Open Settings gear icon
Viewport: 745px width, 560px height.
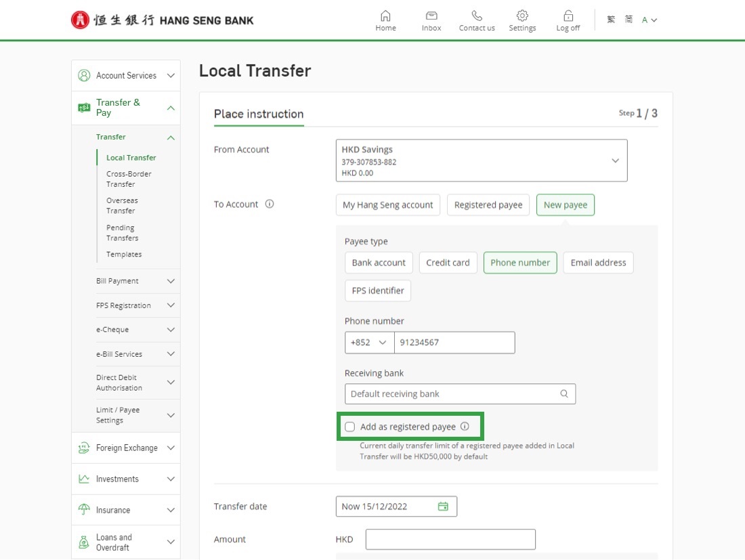click(x=522, y=16)
